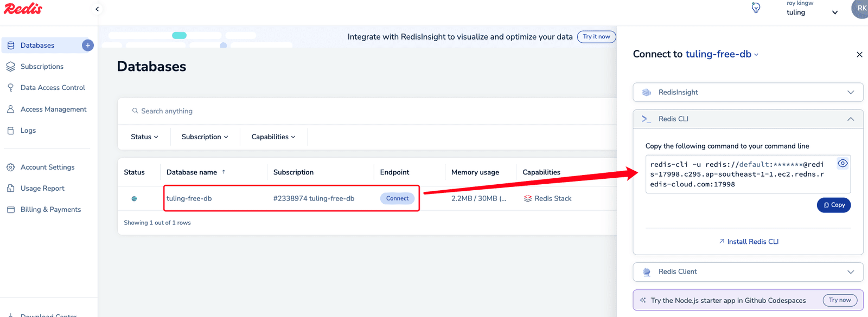Screen dimensions: 868x317
Task: Click the Endpoint column header
Action: click(394, 172)
